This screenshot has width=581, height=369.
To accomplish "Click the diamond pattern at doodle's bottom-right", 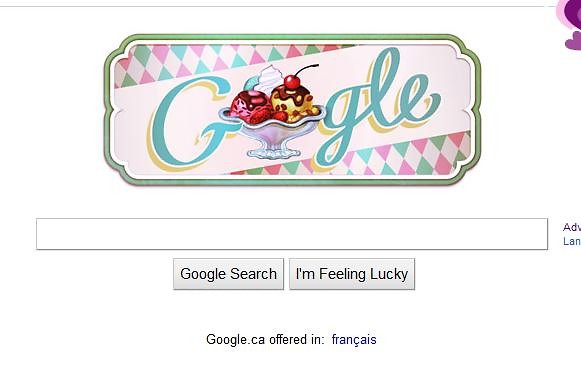I will tap(400, 157).
